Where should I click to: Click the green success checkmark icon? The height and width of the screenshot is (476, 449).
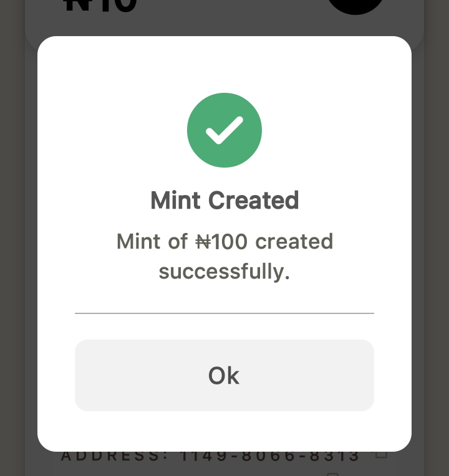point(224,130)
